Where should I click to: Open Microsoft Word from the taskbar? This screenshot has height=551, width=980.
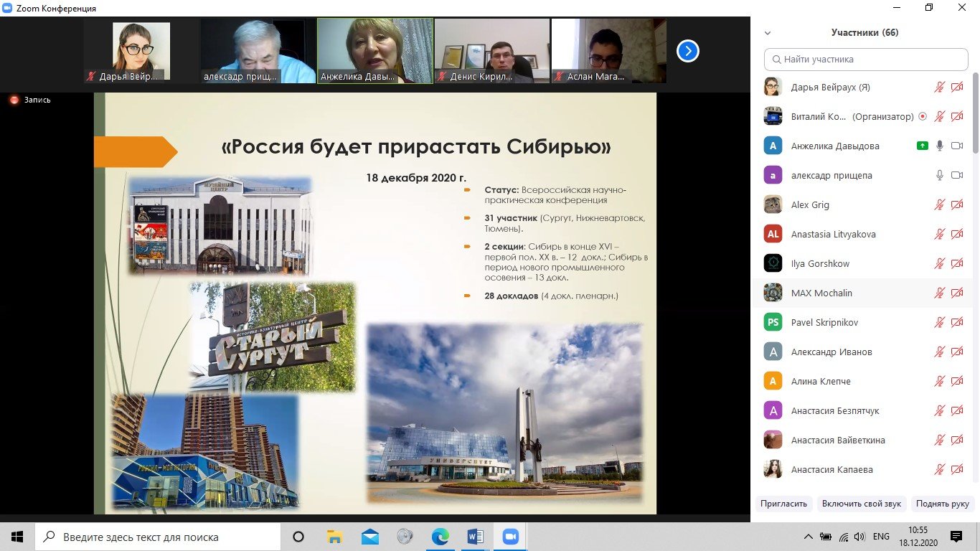(x=475, y=536)
